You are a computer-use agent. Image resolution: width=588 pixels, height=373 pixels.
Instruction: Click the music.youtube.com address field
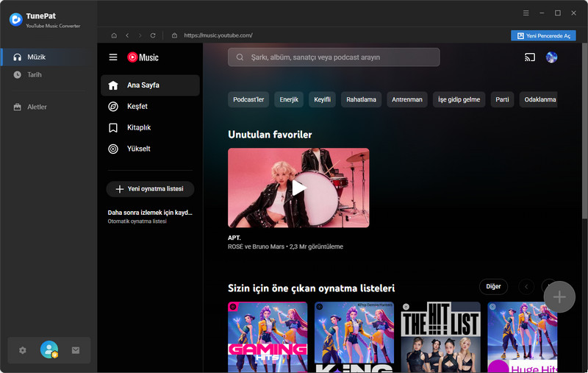point(218,35)
